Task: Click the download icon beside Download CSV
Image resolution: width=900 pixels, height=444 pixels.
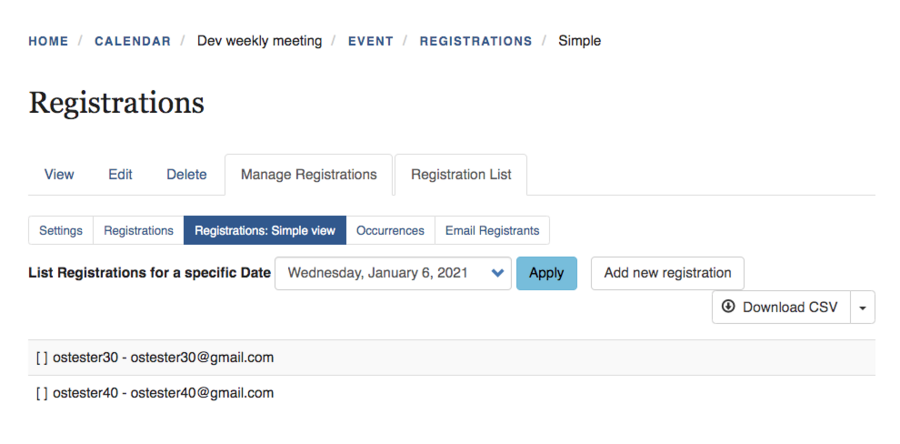Action: (x=728, y=307)
